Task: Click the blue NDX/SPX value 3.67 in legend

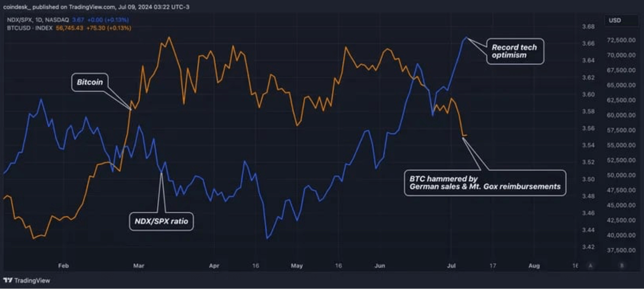Action: coord(78,20)
